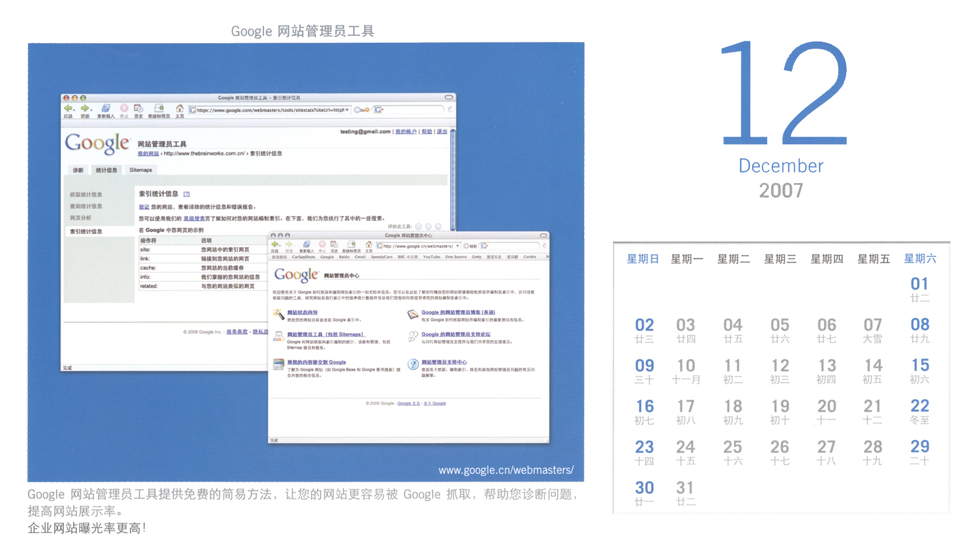Image resolution: width=980 pixels, height=560 pixels.
Task: Select 索引统计信息 in left sidebar
Action: (x=99, y=231)
